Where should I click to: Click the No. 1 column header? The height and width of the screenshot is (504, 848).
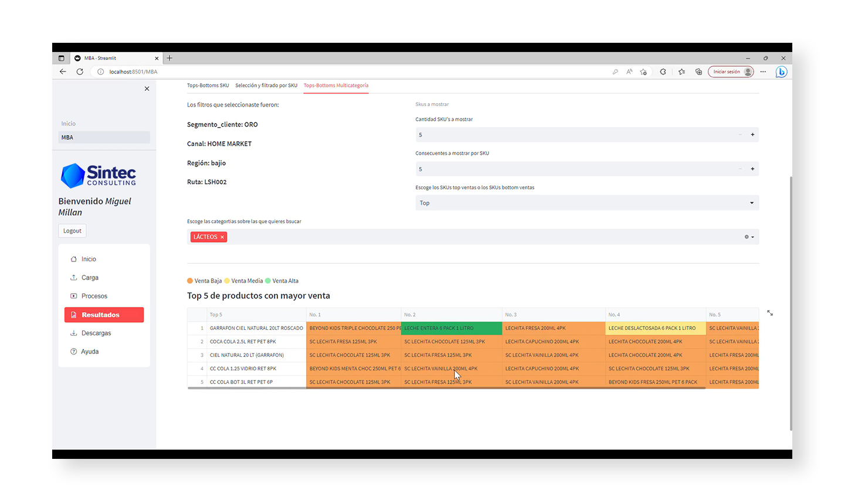pos(354,315)
